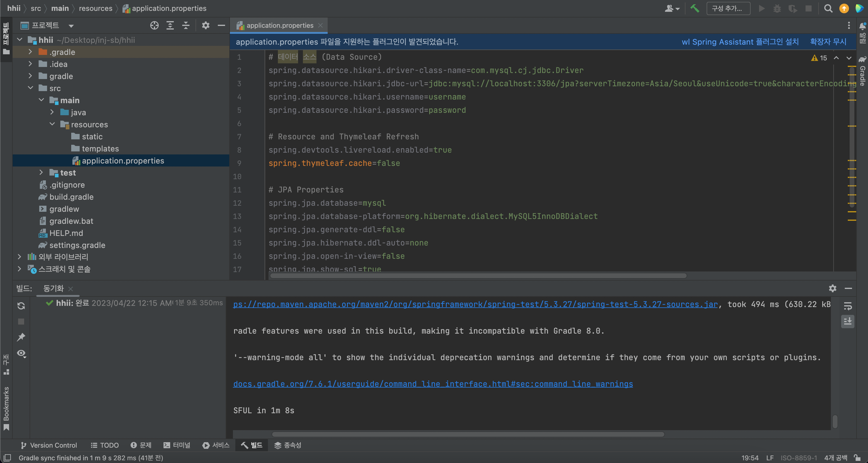Open the TODO tool window tab

pyautogui.click(x=104, y=445)
